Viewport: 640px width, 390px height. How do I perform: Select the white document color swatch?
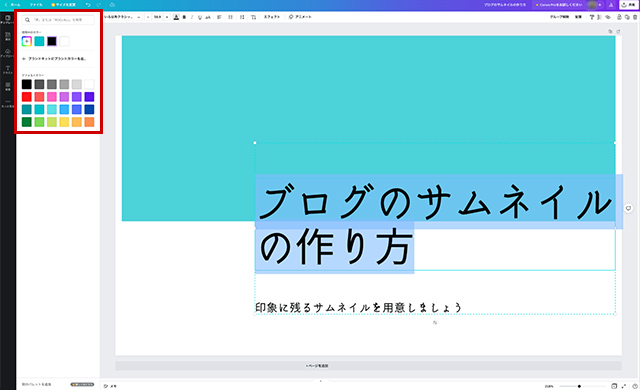[x=64, y=41]
